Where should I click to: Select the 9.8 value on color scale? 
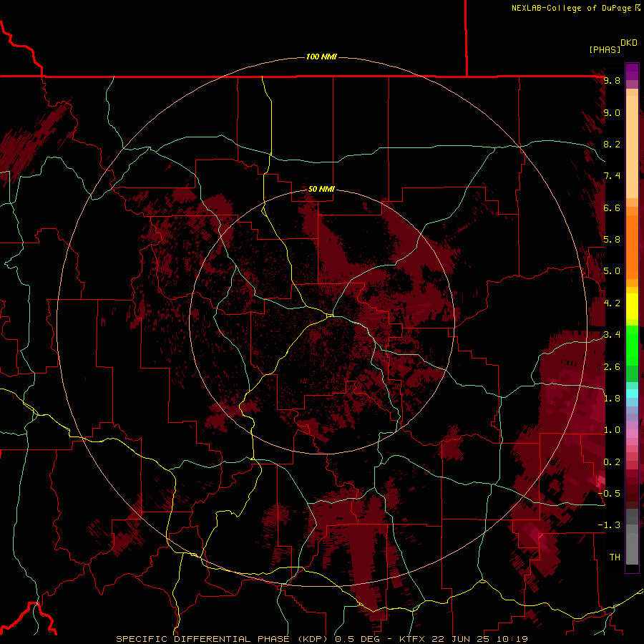612,80
